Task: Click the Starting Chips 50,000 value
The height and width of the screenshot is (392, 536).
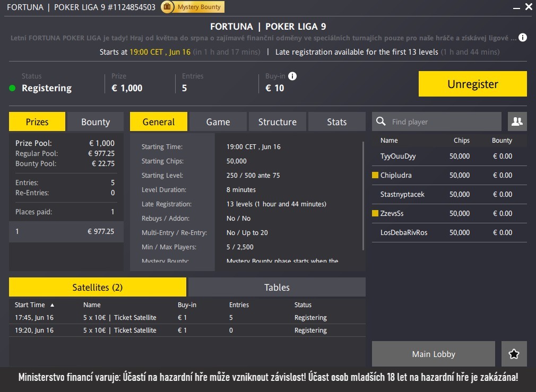Action: pos(236,161)
